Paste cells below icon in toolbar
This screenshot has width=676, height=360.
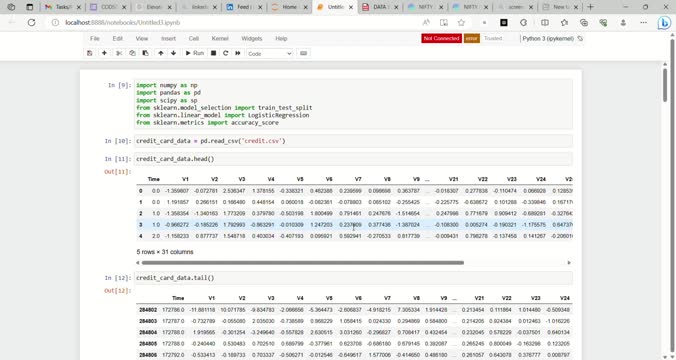coord(145,53)
